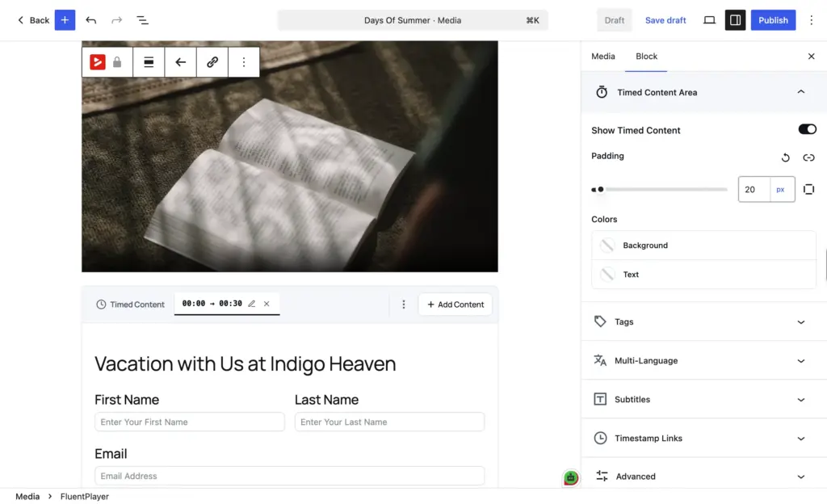The width and height of the screenshot is (827, 504).
Task: Click the padding value input field
Action: pos(754,189)
